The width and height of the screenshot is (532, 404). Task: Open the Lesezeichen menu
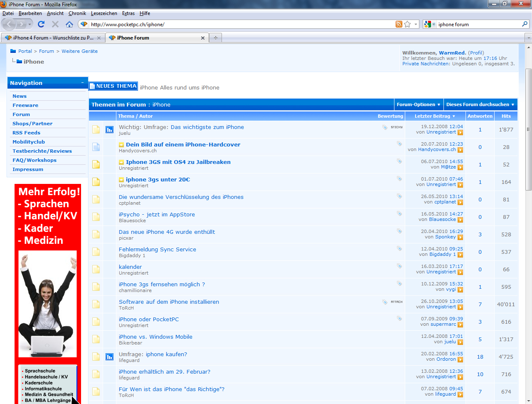[x=104, y=13]
